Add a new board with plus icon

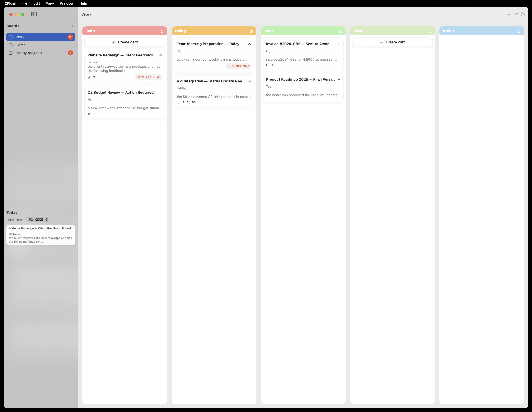tap(73, 26)
